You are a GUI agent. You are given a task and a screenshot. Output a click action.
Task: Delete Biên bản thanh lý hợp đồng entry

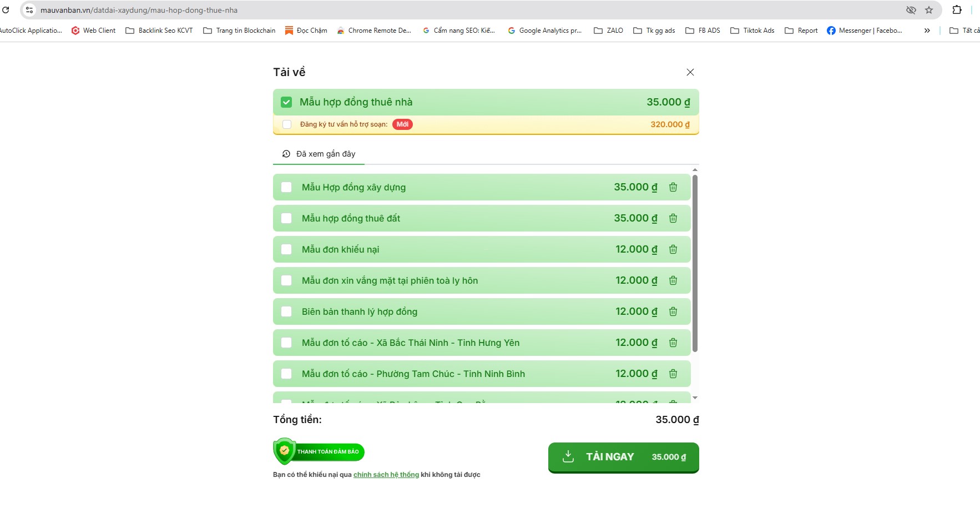673,312
